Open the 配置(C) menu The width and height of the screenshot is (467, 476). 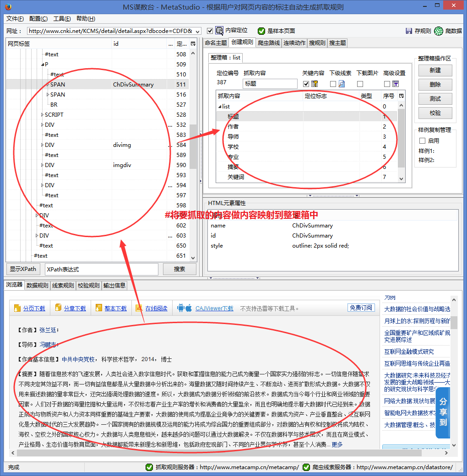coord(38,19)
